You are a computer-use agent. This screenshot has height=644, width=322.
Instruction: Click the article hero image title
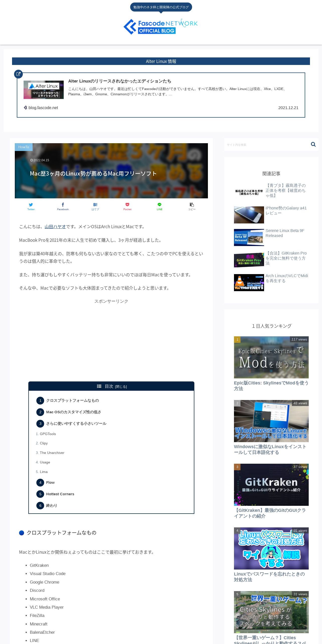point(93,174)
